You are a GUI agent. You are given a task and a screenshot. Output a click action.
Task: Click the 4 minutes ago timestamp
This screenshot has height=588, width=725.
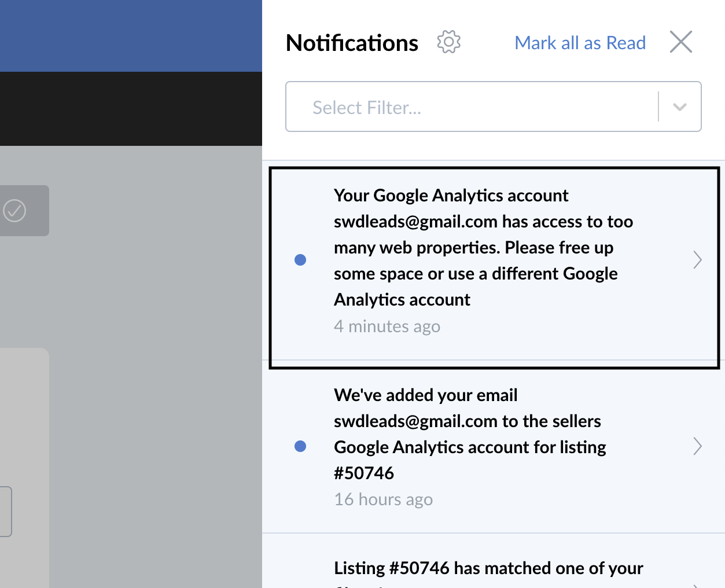[387, 326]
